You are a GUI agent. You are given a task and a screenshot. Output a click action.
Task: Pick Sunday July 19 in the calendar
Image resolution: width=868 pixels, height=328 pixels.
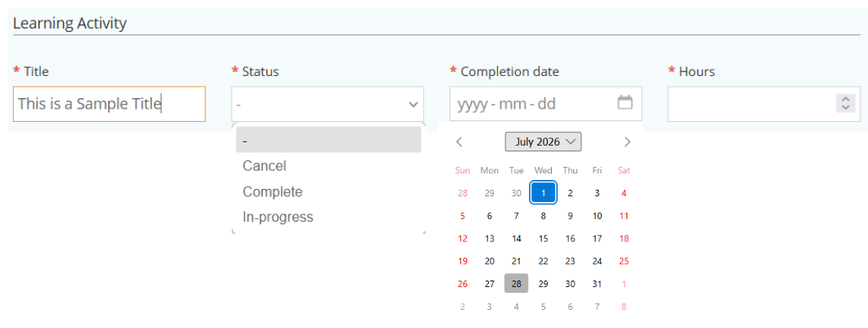click(x=462, y=261)
